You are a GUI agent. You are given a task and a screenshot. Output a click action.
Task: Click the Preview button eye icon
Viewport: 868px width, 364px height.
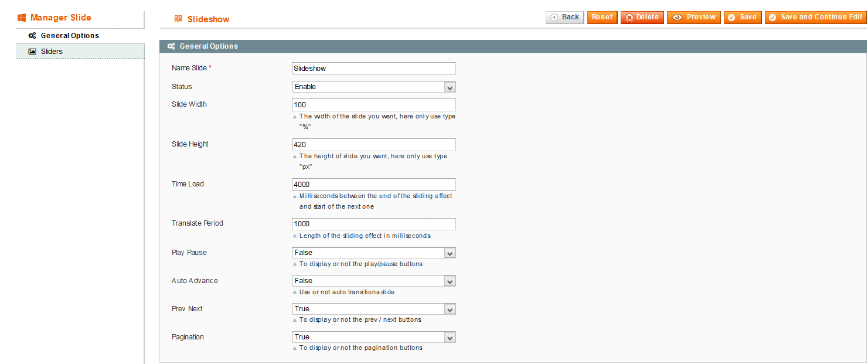(x=677, y=18)
